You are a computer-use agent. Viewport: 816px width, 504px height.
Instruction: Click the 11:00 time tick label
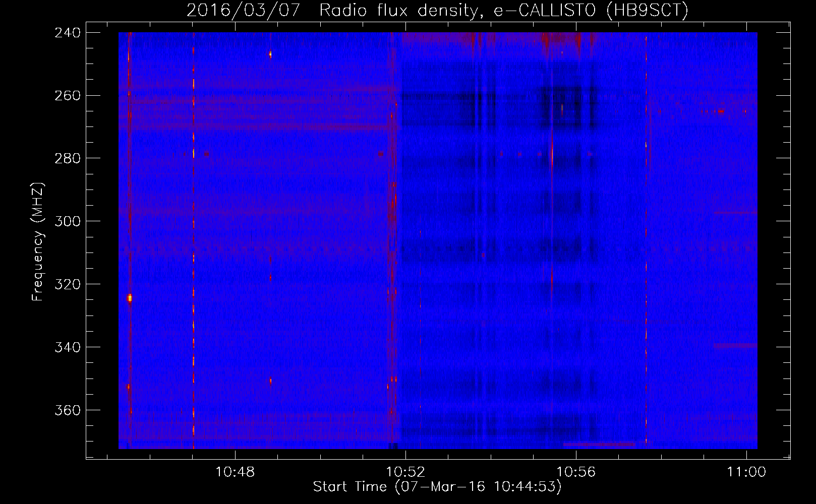746,472
